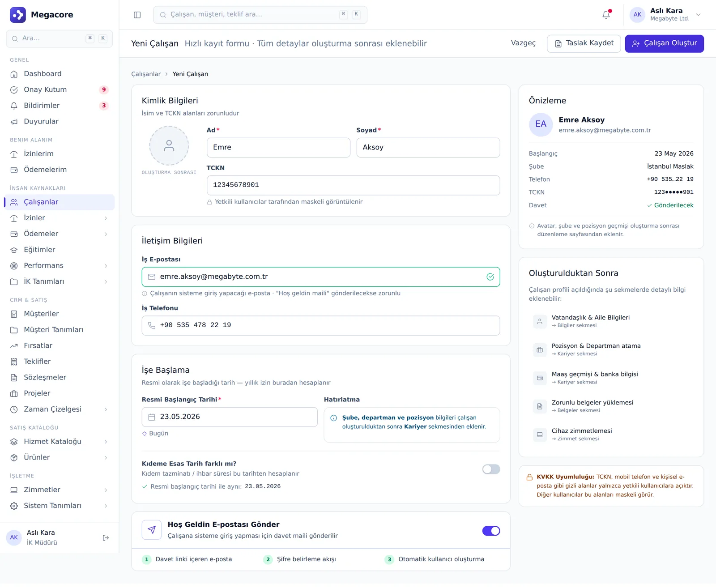Click the phone icon in work phone field
This screenshot has width=716, height=588.
152,325
